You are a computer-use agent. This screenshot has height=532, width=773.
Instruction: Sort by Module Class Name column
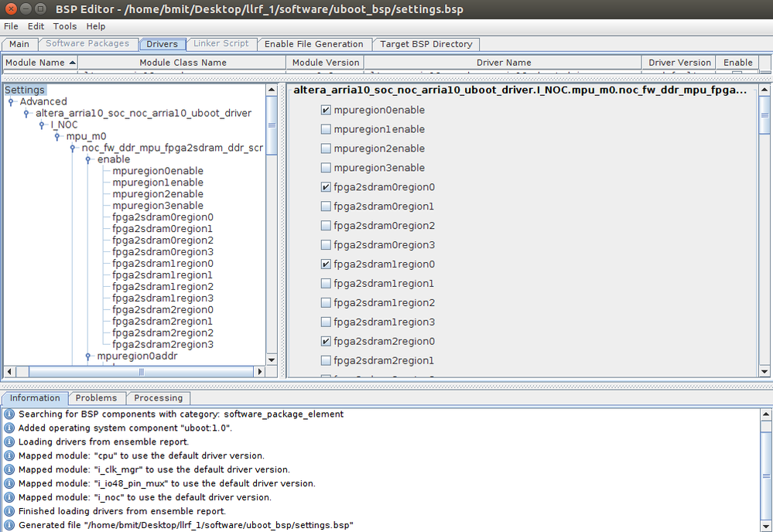(x=183, y=63)
